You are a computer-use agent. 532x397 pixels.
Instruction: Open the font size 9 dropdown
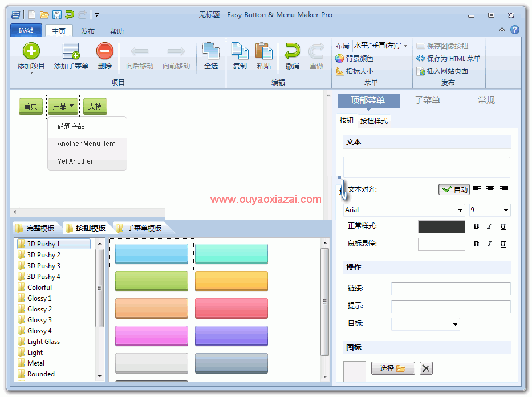click(x=506, y=210)
